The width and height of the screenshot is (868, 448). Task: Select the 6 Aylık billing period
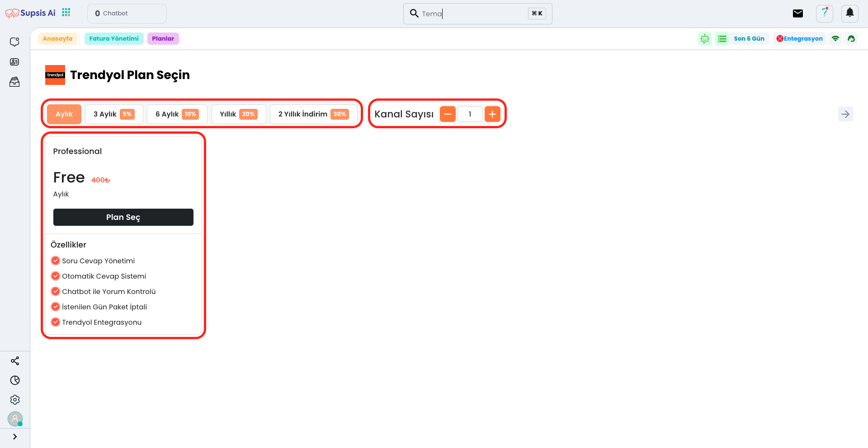[177, 114]
